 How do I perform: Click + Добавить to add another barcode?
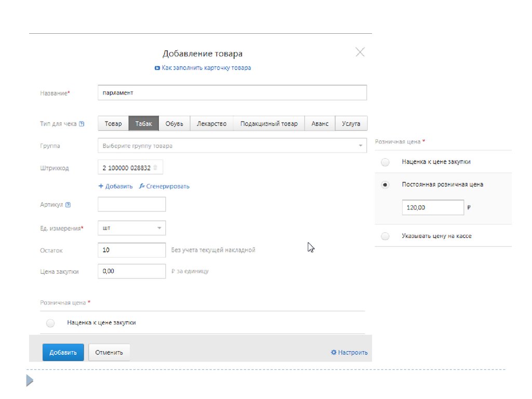[x=115, y=186]
